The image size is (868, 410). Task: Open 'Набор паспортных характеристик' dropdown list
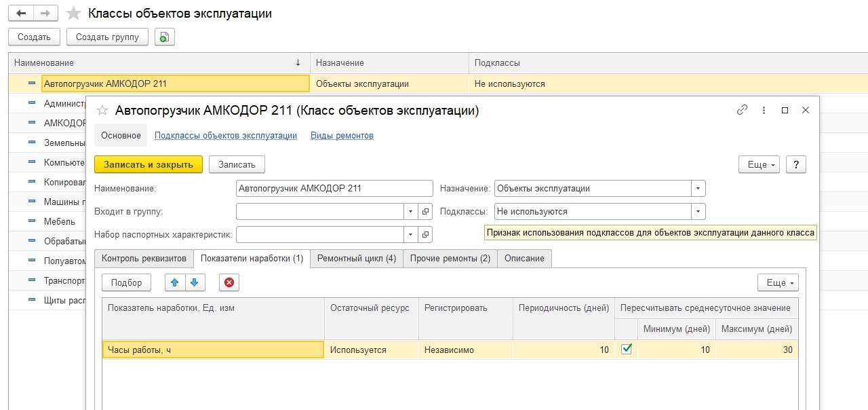pos(410,234)
